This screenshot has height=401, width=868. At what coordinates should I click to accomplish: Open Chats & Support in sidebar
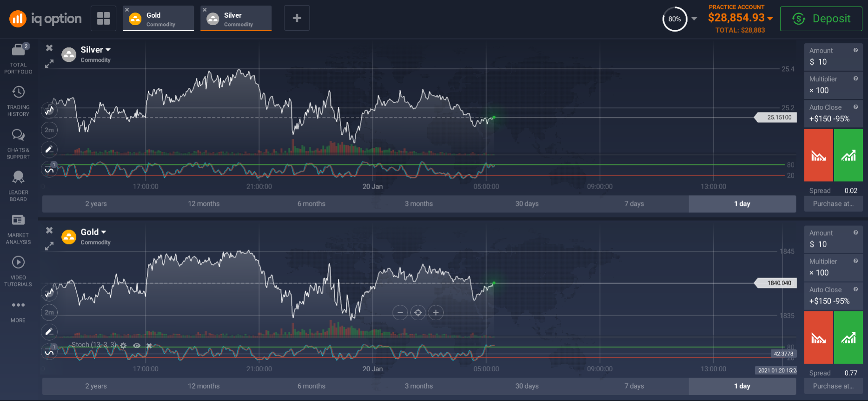(18, 144)
